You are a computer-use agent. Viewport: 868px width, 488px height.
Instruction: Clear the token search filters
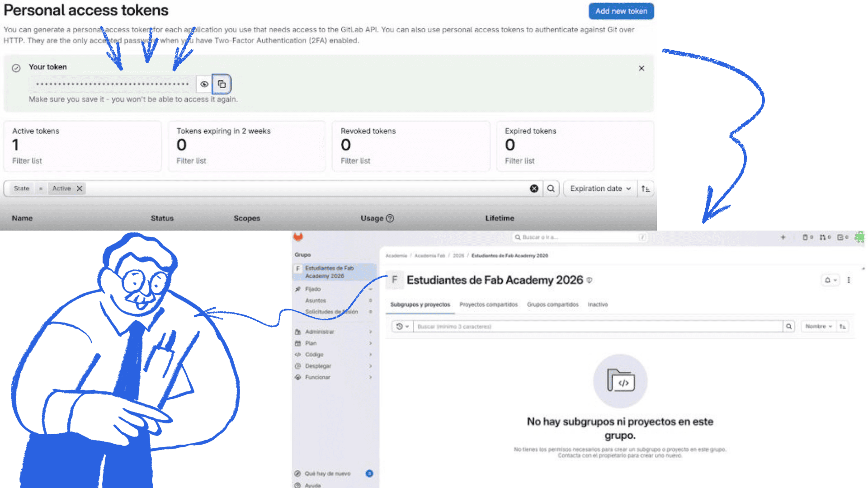click(x=534, y=188)
